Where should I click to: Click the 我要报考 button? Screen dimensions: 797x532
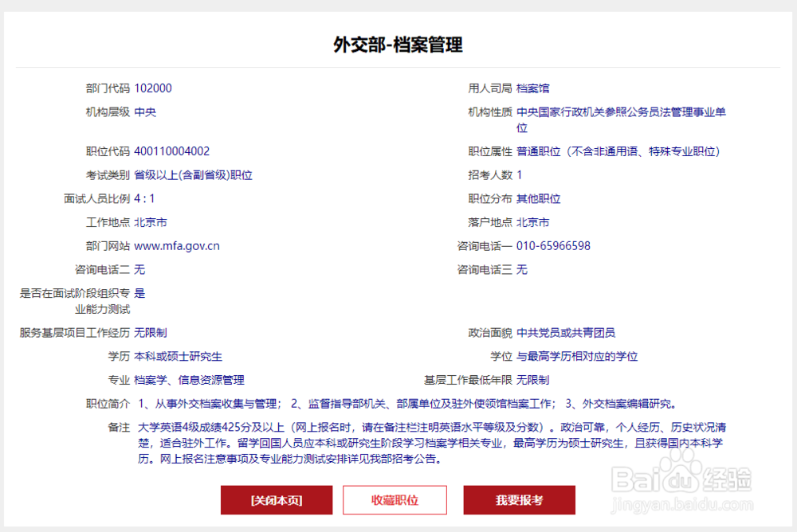coord(519,500)
